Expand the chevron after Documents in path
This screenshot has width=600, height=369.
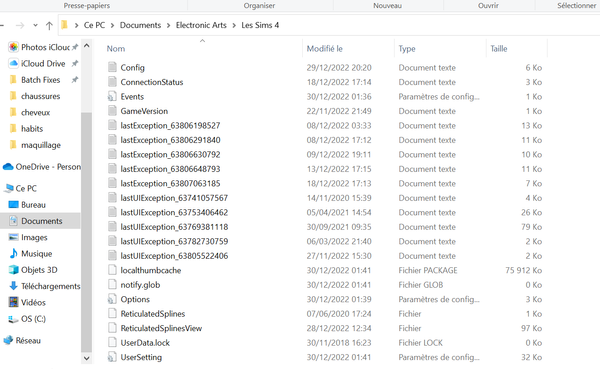click(168, 25)
